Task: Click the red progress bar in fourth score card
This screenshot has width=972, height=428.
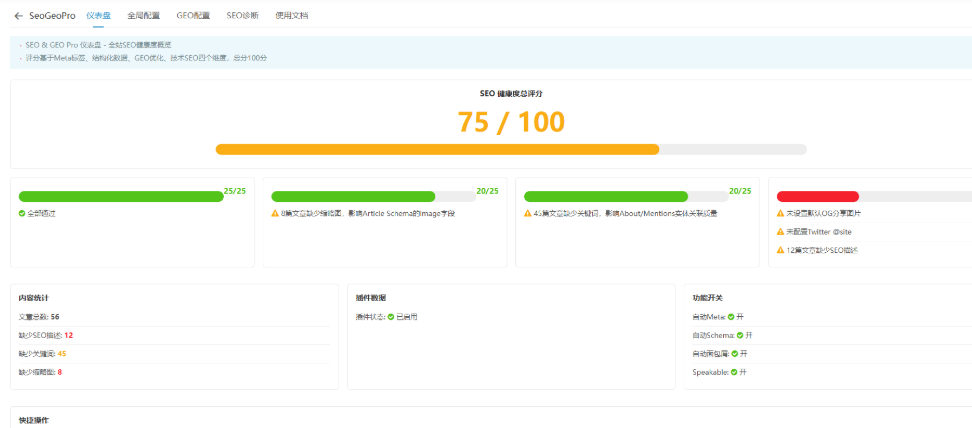Action: coord(817,196)
